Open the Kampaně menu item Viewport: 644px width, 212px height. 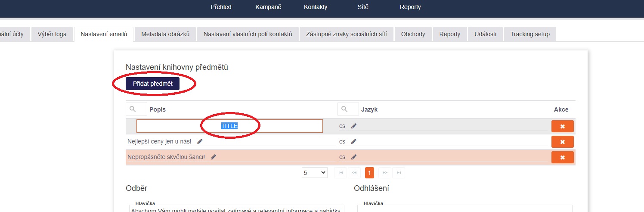[x=268, y=7]
